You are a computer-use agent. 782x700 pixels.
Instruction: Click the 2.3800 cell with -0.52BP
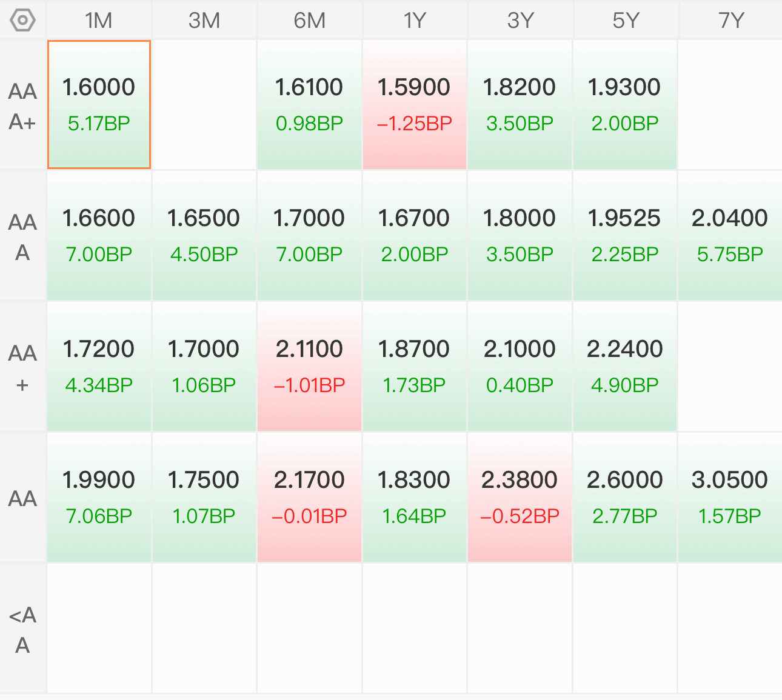520,497
